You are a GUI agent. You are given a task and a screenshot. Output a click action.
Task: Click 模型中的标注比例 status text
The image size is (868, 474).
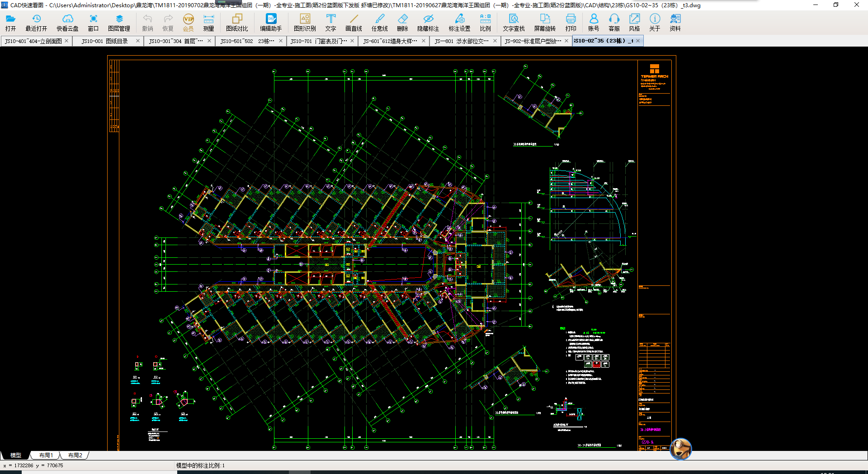point(200,465)
